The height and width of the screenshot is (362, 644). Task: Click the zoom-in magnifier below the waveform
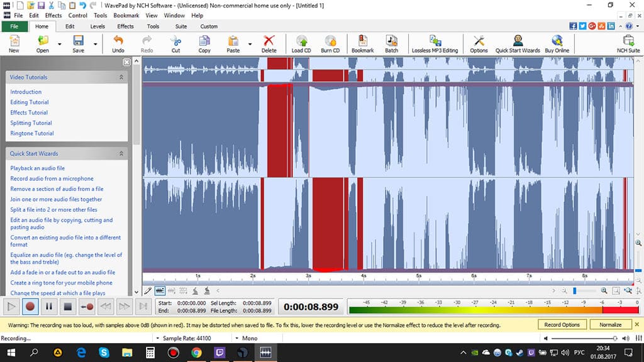(x=604, y=290)
